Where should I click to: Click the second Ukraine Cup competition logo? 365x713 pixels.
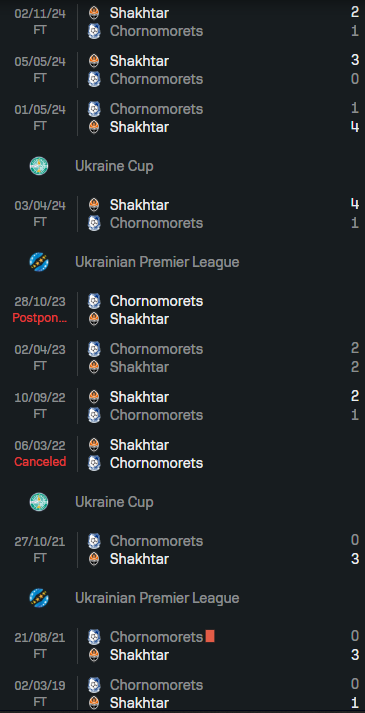click(x=39, y=502)
